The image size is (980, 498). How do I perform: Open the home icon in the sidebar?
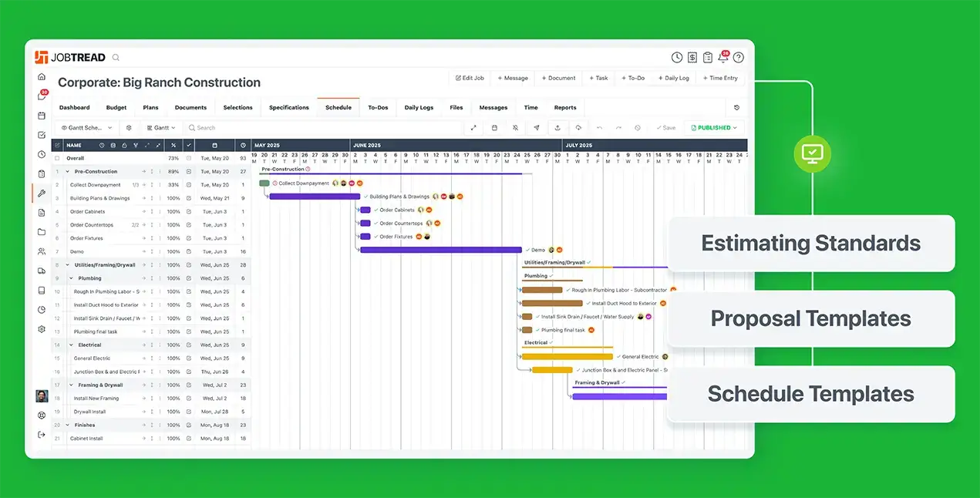[42, 77]
